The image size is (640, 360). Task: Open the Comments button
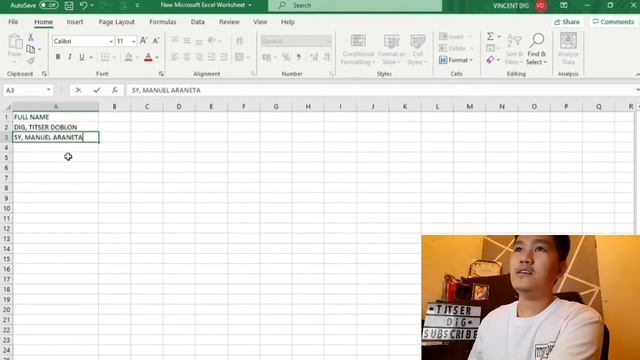613,22
